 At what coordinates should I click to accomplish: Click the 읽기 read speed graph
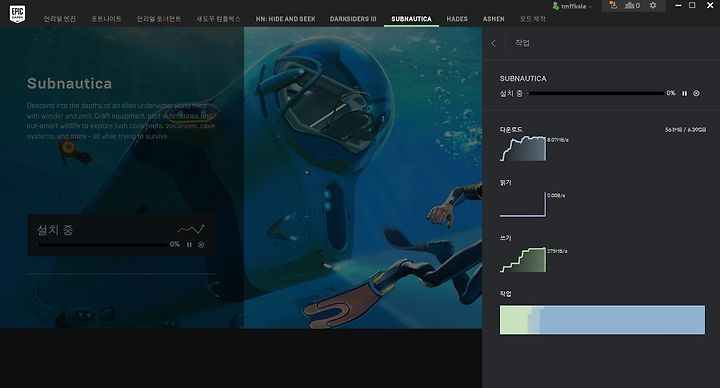(x=523, y=204)
